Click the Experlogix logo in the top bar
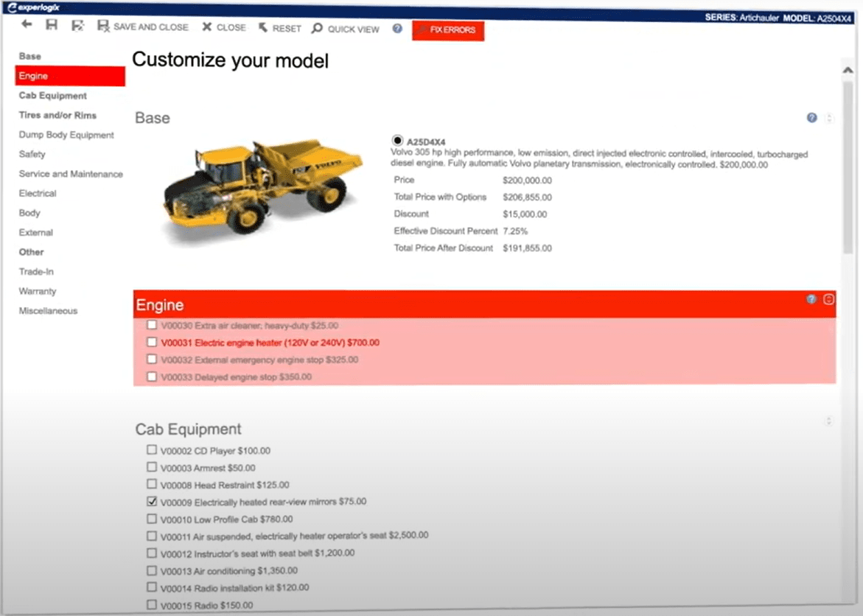The width and height of the screenshot is (863, 616). click(33, 7)
